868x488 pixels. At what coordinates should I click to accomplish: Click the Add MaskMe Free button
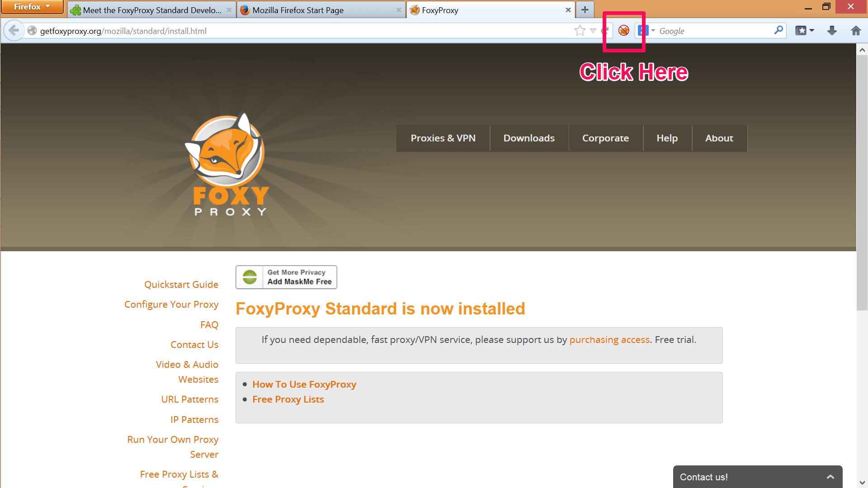(x=286, y=277)
